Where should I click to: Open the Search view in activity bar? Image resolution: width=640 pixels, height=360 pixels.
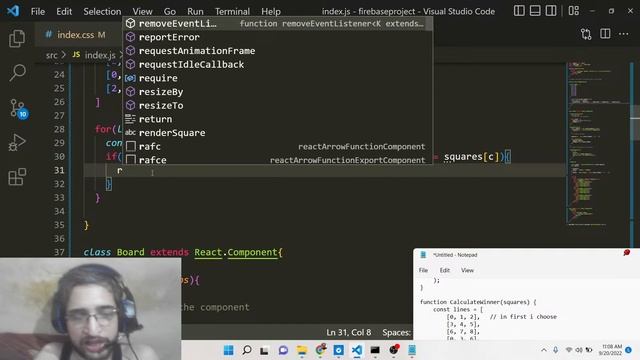17,73
